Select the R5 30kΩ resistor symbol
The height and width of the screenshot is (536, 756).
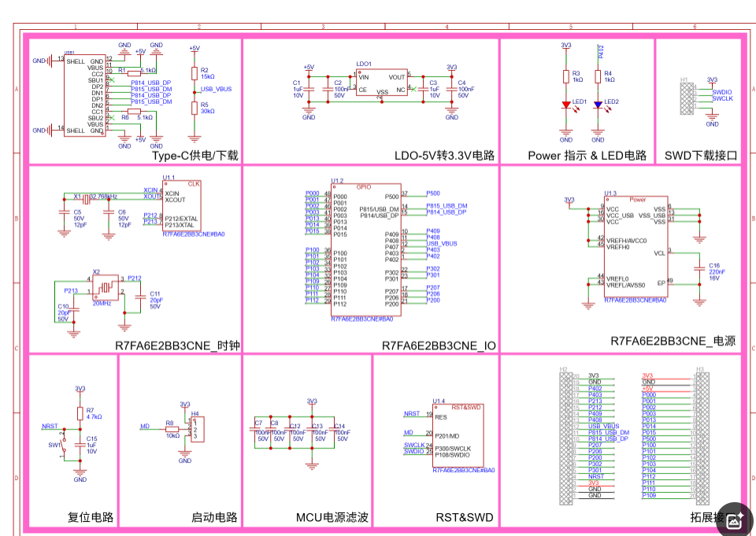click(x=195, y=108)
